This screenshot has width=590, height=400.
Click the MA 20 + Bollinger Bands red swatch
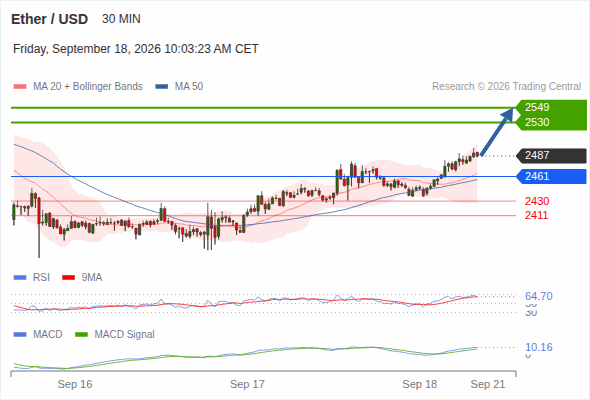20,87
